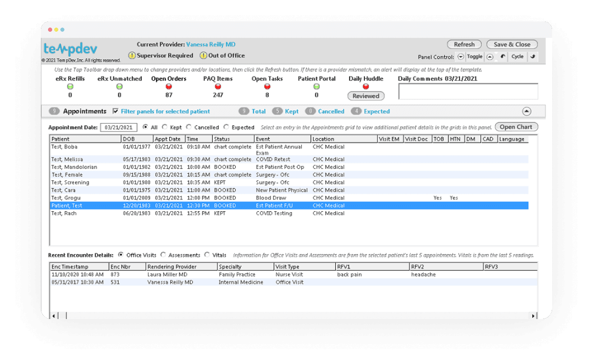Image resolution: width=593 pixels, height=364 pixels.
Task: Click the Out of Office warning icon
Action: coord(203,56)
